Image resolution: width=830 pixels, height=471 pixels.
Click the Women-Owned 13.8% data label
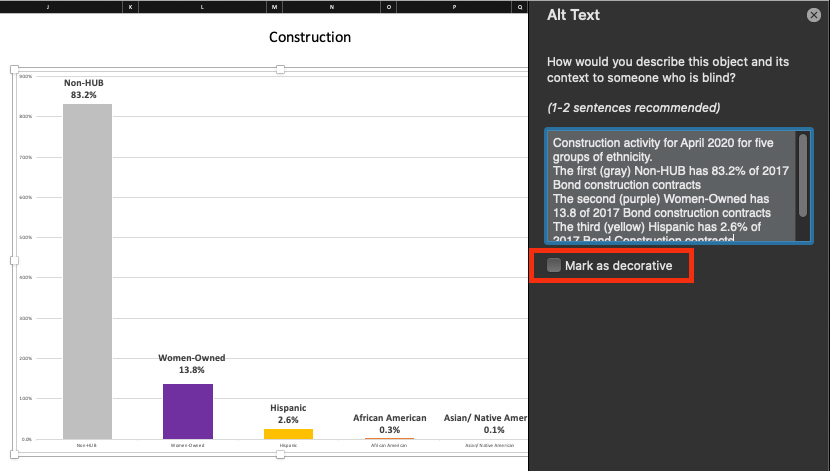coord(192,364)
